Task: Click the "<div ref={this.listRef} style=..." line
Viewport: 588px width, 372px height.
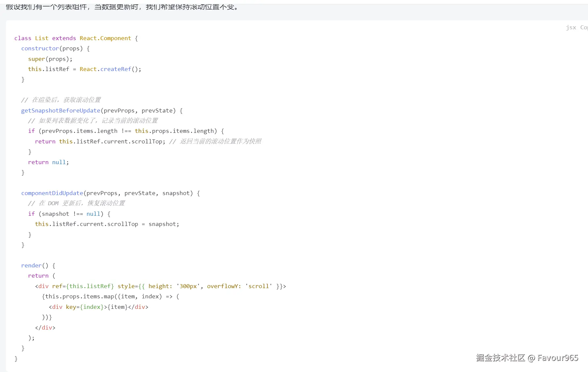Action: point(161,286)
